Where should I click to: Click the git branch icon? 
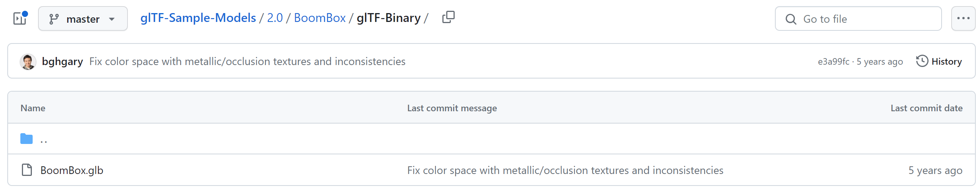pyautogui.click(x=54, y=19)
